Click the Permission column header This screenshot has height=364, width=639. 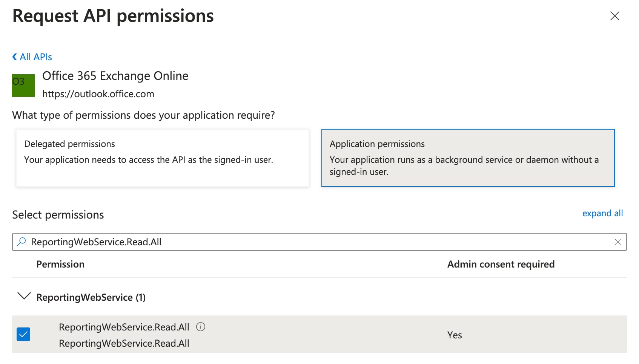60,264
